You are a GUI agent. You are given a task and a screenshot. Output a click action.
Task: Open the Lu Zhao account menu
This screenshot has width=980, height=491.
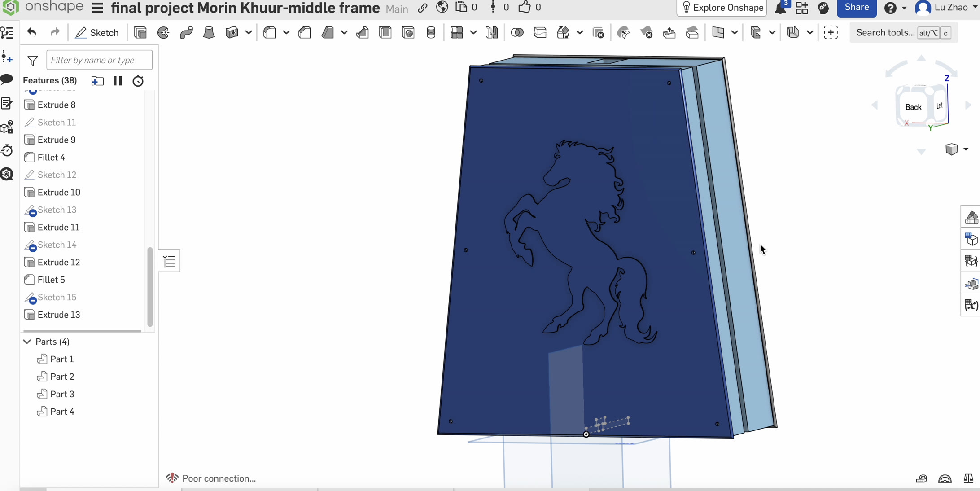coord(946,8)
